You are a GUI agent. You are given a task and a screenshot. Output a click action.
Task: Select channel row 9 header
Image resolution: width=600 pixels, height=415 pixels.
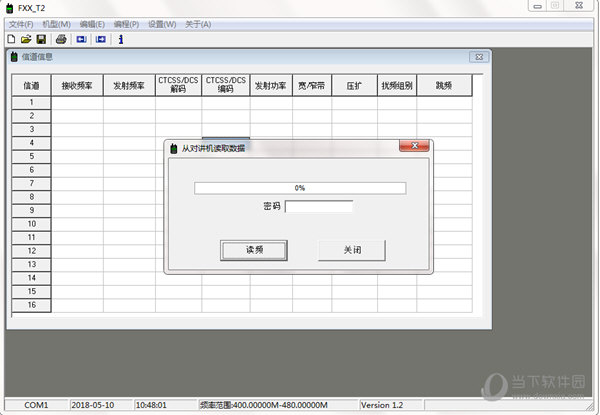(31, 210)
